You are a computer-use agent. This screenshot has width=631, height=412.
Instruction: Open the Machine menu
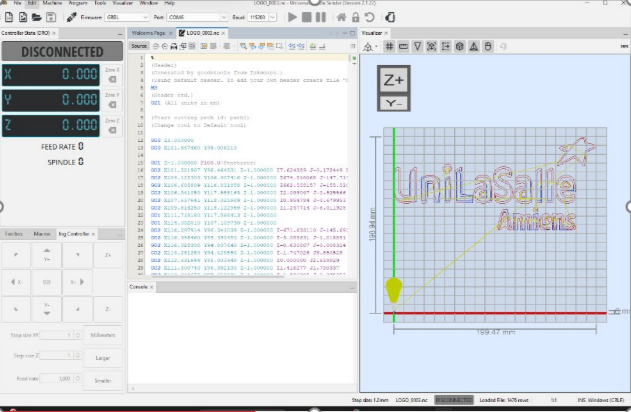pos(52,3)
